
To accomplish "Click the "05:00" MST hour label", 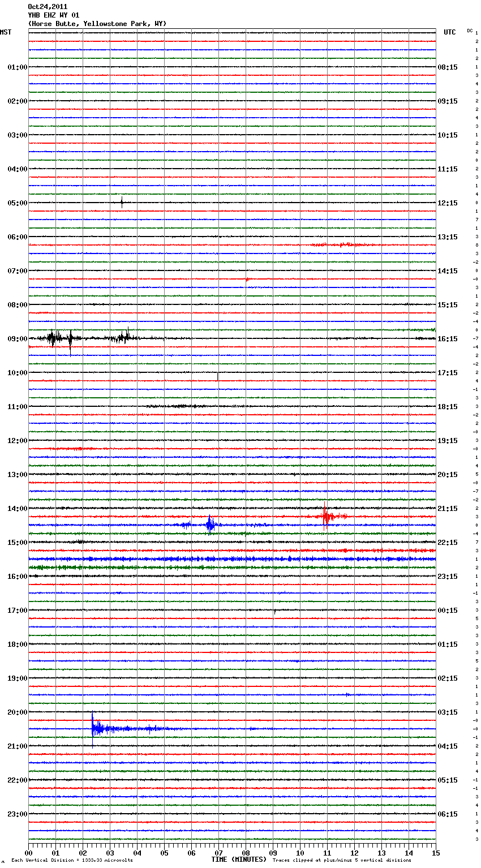I will [x=18, y=203].
